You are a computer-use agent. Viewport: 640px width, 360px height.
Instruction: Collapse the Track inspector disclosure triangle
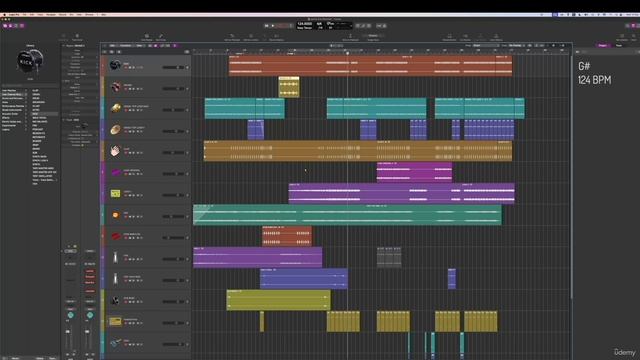coord(64,120)
